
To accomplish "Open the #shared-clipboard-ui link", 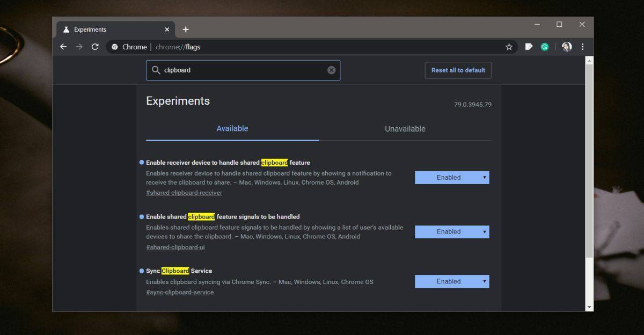I will pos(175,247).
